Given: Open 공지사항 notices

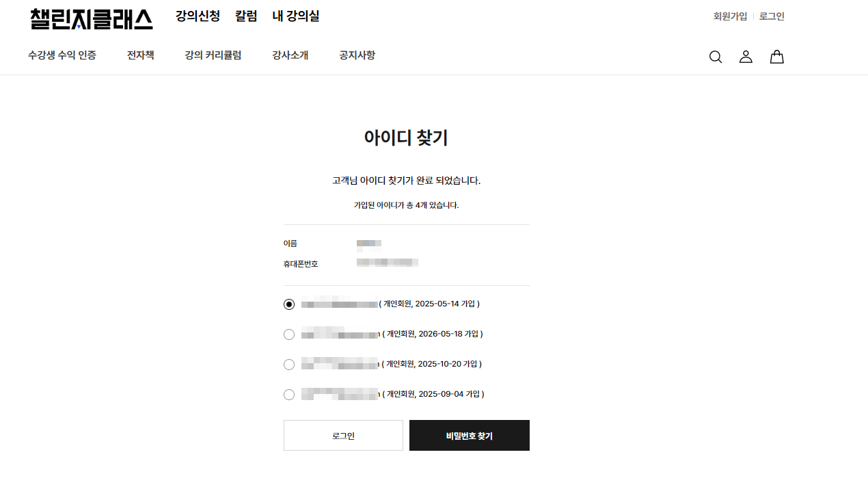Looking at the screenshot, I should [357, 55].
